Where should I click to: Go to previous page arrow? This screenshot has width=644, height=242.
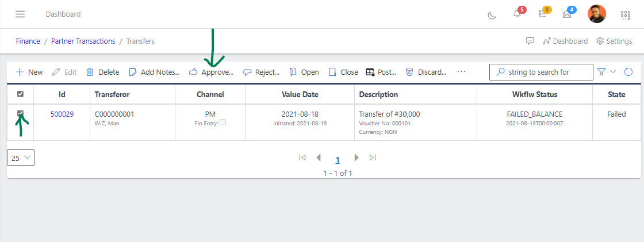tap(319, 158)
